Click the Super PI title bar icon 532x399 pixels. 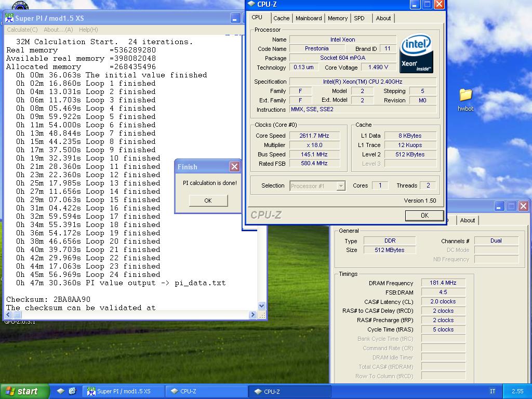[9, 18]
